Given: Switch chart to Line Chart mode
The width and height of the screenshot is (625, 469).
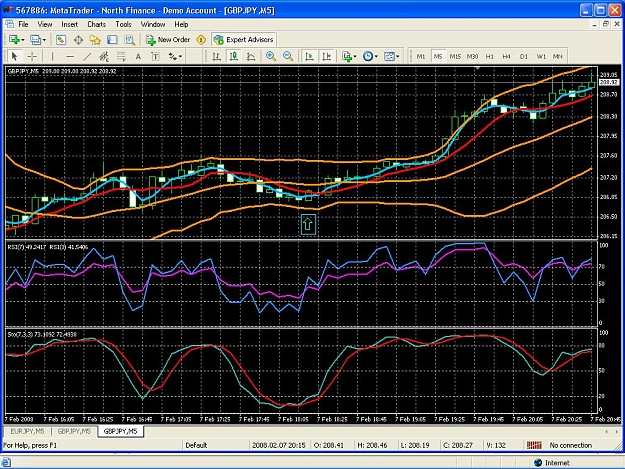Looking at the screenshot, I should pyautogui.click(x=251, y=57).
